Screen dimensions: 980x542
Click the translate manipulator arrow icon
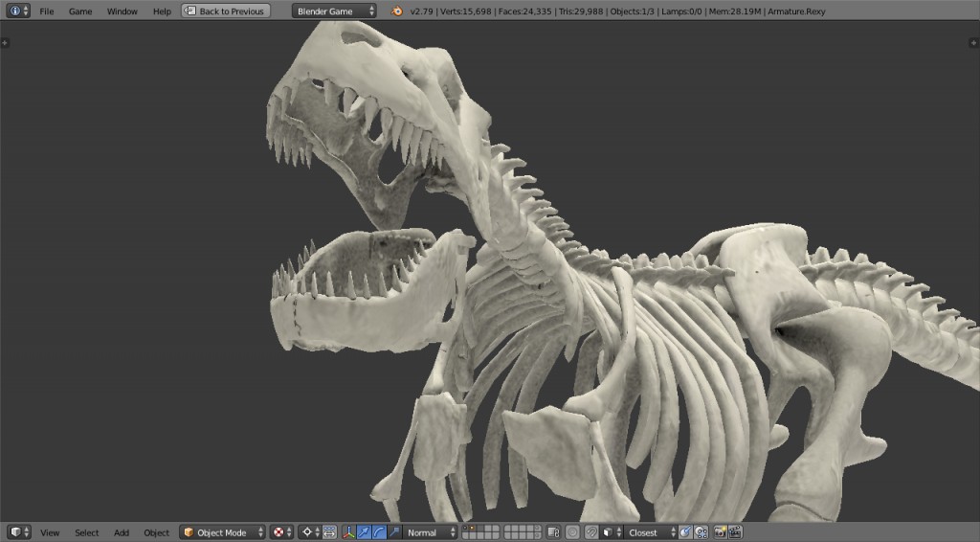tap(365, 532)
